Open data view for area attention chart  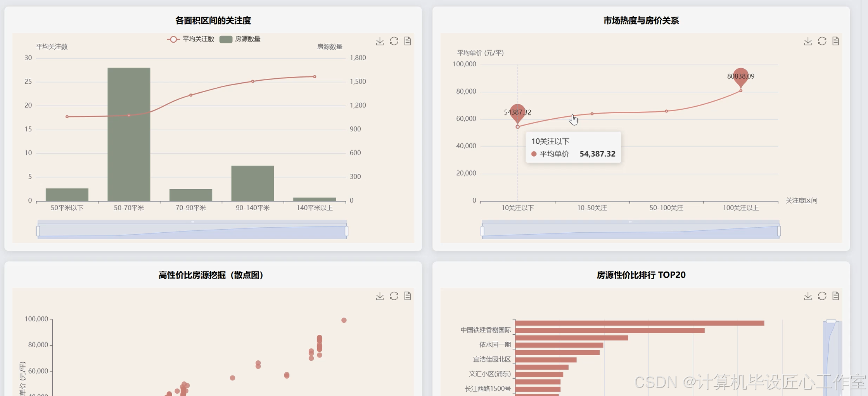pyautogui.click(x=407, y=41)
